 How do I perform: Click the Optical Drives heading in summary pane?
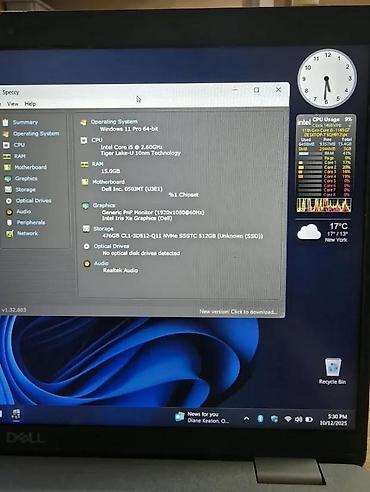coord(111,246)
